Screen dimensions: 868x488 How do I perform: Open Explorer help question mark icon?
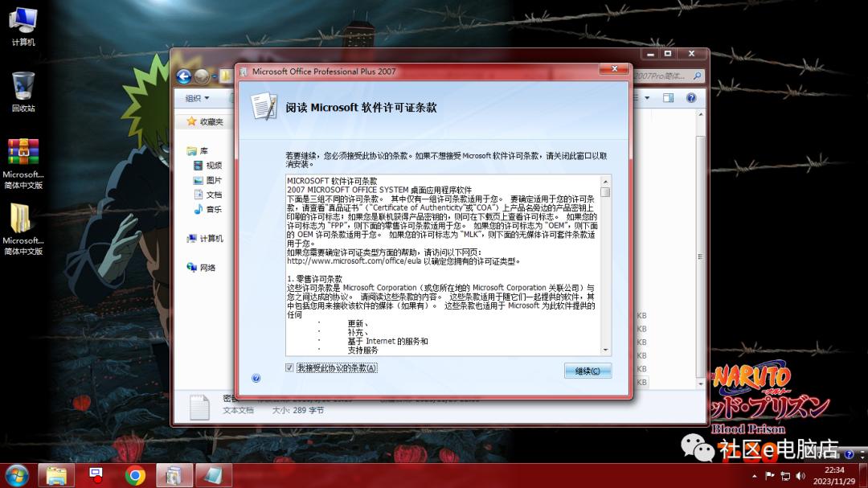tap(691, 98)
